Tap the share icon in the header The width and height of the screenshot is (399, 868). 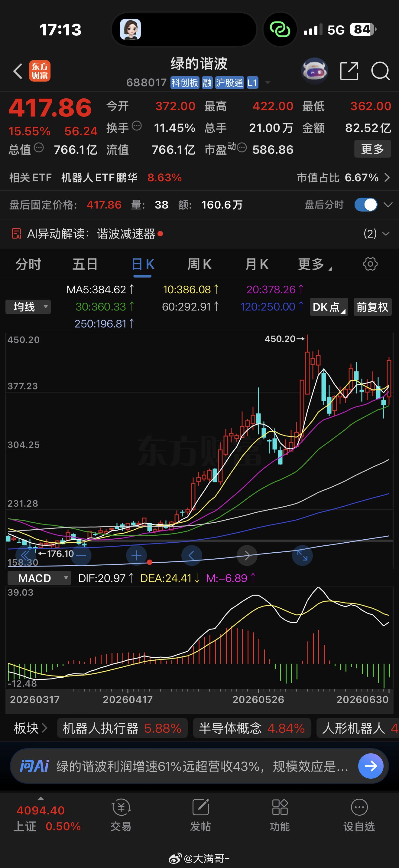click(x=349, y=71)
